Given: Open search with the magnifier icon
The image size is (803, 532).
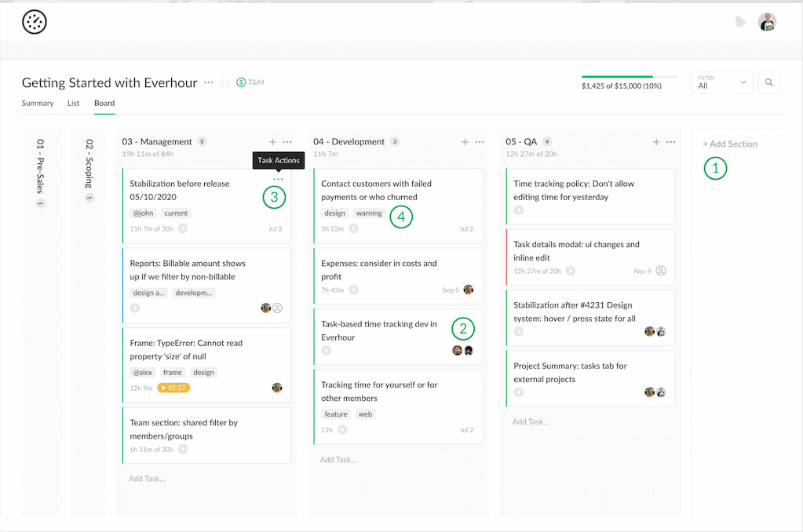Looking at the screenshot, I should 768,82.
